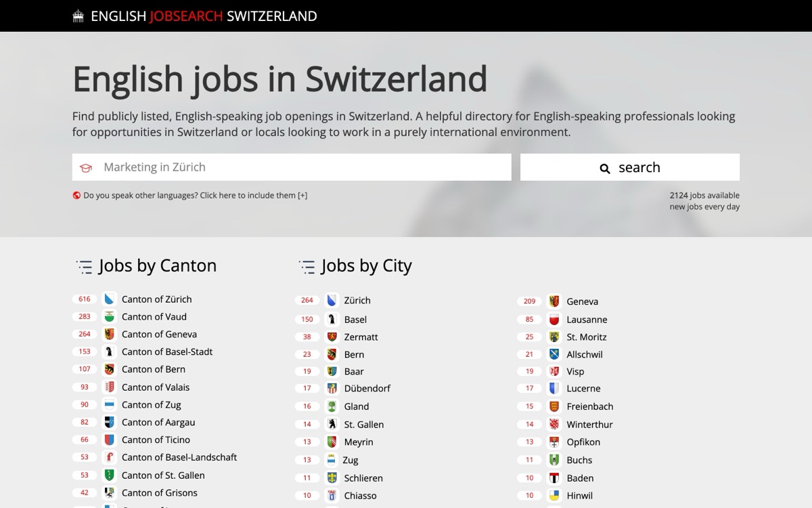Screen dimensions: 812x508
Task: Open Meyrin city jobs link
Action: coord(359,442)
